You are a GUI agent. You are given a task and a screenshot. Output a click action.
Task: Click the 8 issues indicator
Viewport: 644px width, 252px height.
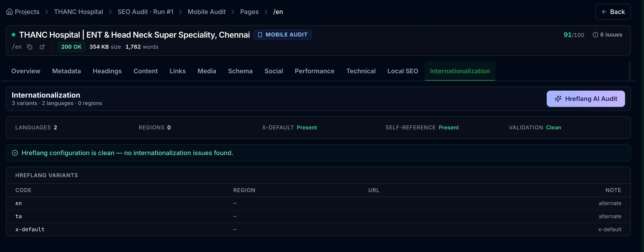coord(607,35)
